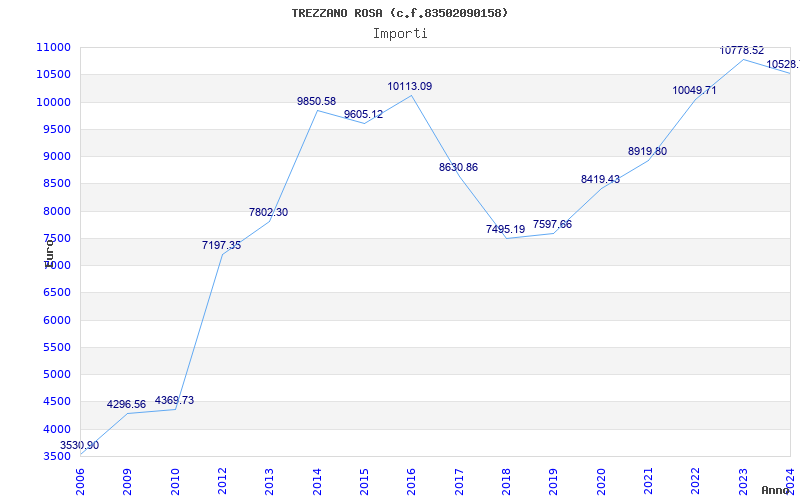The image size is (800, 500).
Task: Click the Anno axis label
Action: click(x=776, y=490)
